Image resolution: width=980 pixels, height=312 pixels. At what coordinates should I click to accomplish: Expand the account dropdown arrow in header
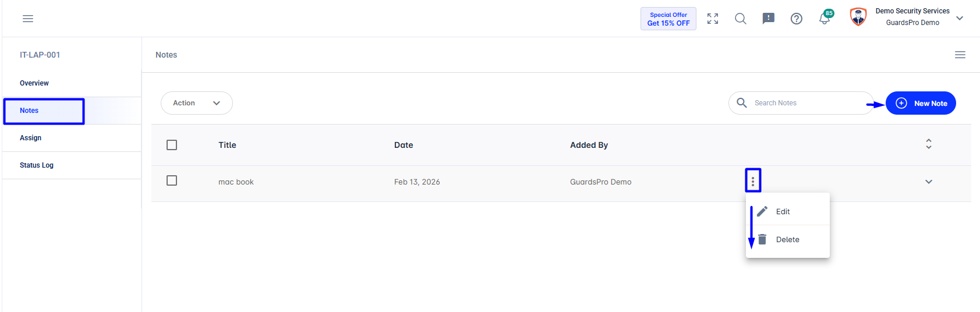point(960,18)
